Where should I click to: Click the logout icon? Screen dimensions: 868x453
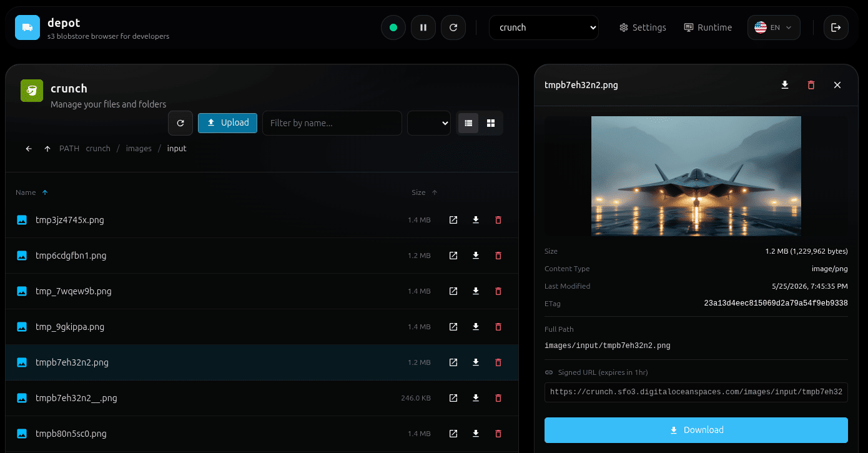[836, 27]
